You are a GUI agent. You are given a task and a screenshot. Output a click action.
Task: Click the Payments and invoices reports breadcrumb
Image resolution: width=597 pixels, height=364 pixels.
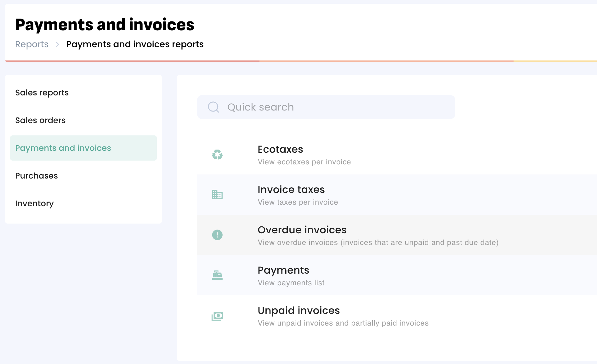135,44
